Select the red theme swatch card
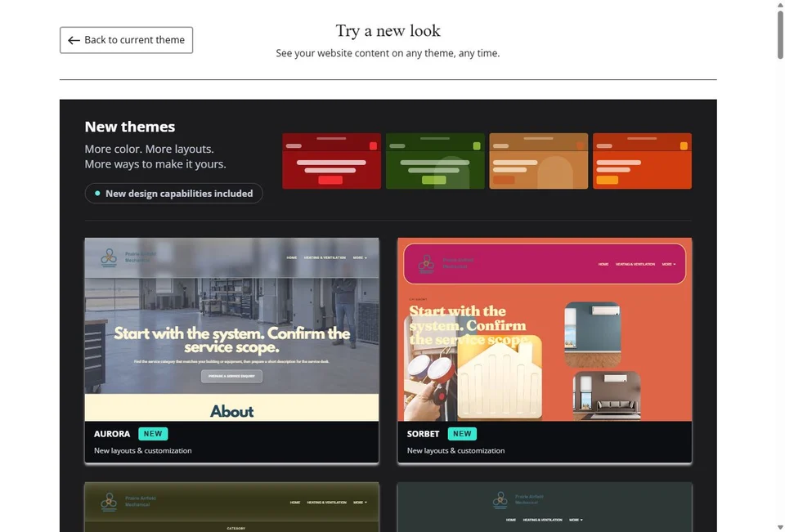The width and height of the screenshot is (785, 532). tap(331, 161)
